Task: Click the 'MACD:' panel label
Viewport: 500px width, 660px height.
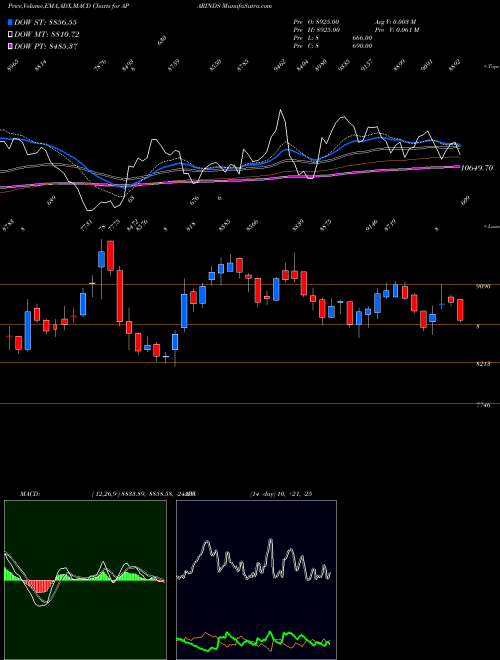Action: point(29,494)
